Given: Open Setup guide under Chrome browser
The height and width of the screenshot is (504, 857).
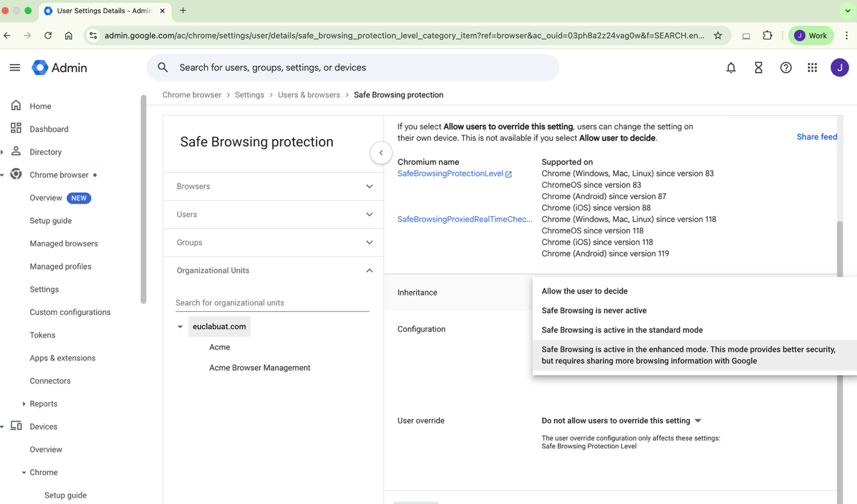Looking at the screenshot, I should point(51,221).
